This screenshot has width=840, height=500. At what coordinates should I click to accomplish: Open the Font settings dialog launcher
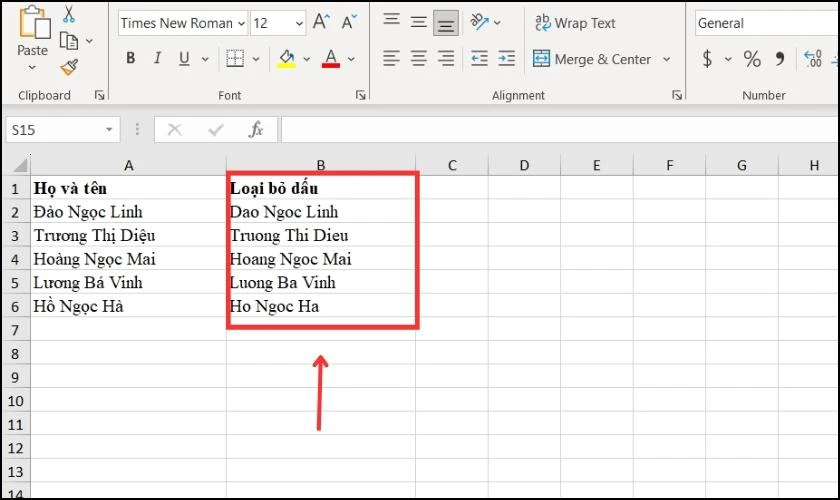tap(361, 95)
